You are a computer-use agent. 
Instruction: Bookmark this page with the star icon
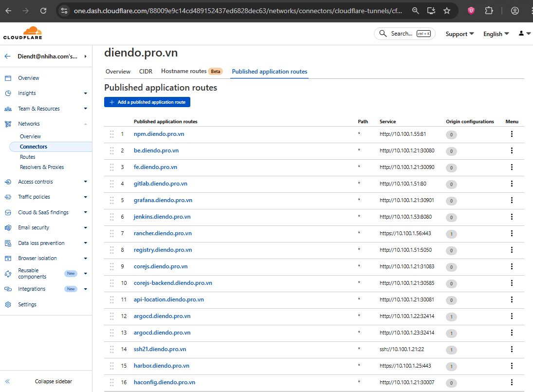coord(447,11)
